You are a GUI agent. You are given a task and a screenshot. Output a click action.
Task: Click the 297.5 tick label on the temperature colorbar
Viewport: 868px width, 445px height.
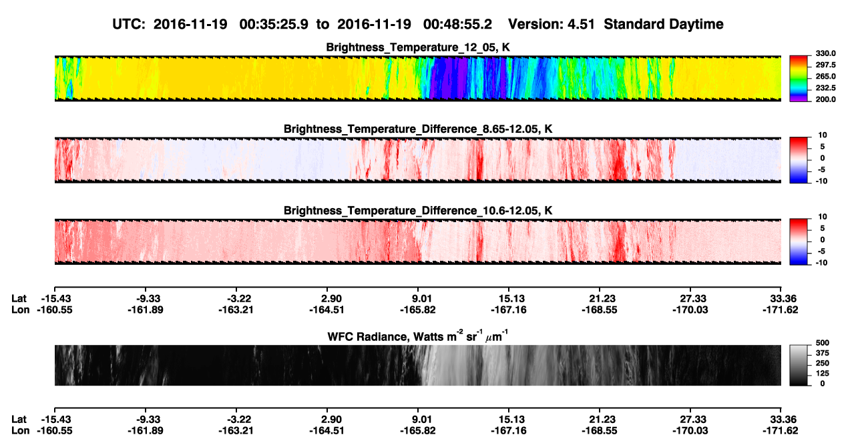pos(825,65)
